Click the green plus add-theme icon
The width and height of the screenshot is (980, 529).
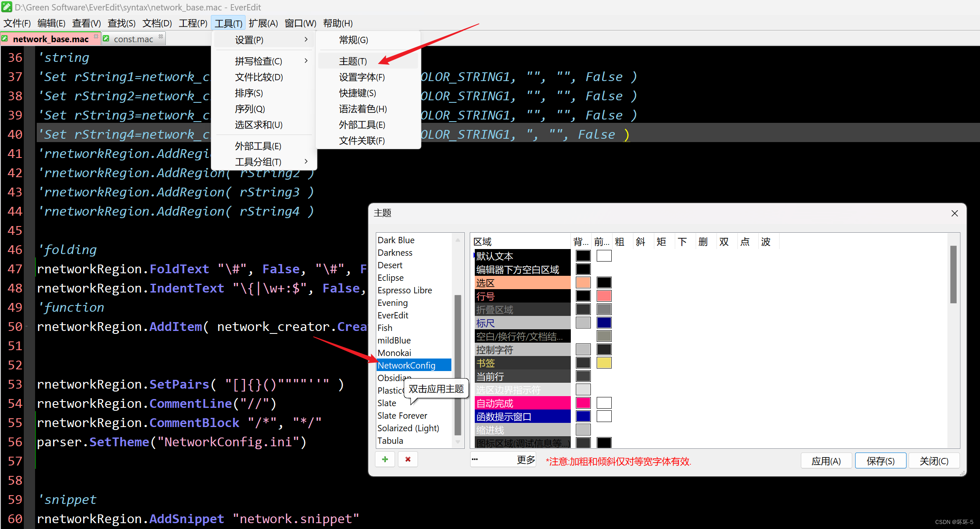pos(385,459)
